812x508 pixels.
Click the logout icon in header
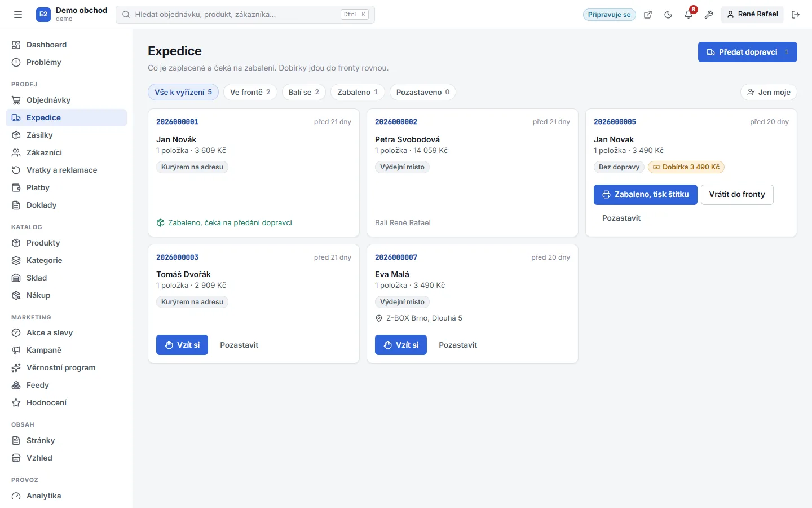click(x=796, y=15)
